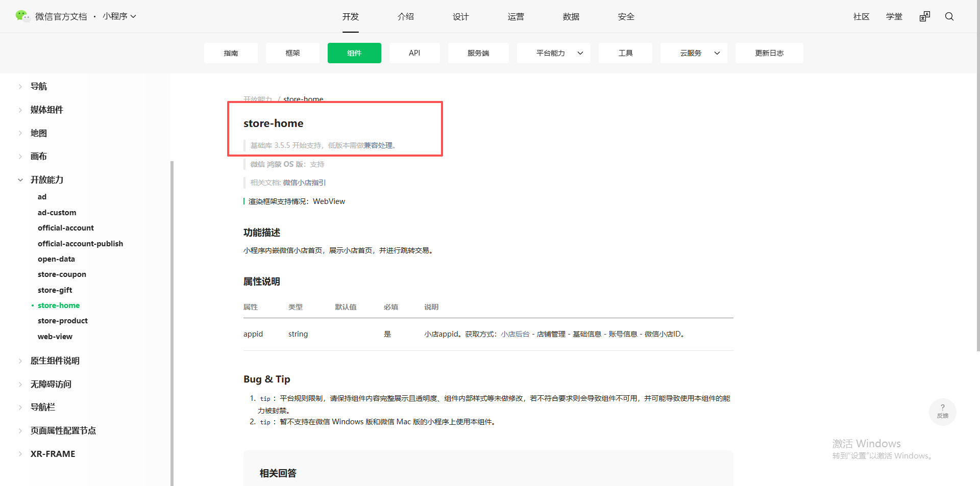Select the 服务端 sub-navigation button

coord(478,53)
